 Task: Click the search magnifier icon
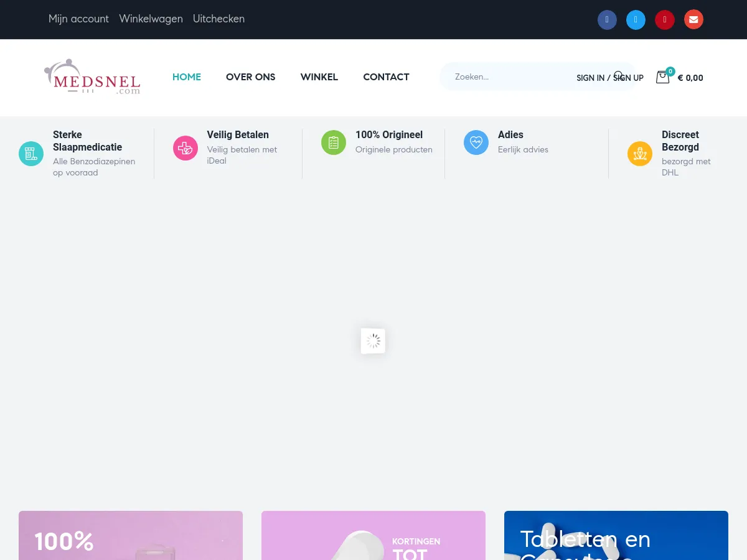point(618,76)
